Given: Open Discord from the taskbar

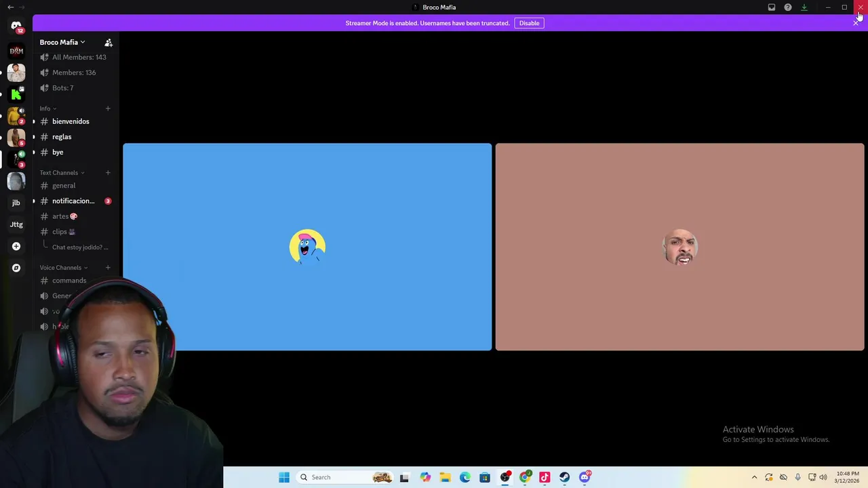Looking at the screenshot, I should pyautogui.click(x=585, y=477).
